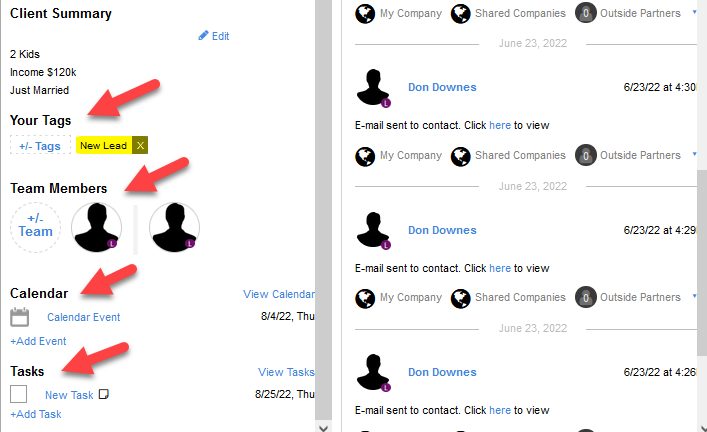Viewport: 707px width, 432px height.
Task: Open View Calendar link
Action: click(279, 294)
